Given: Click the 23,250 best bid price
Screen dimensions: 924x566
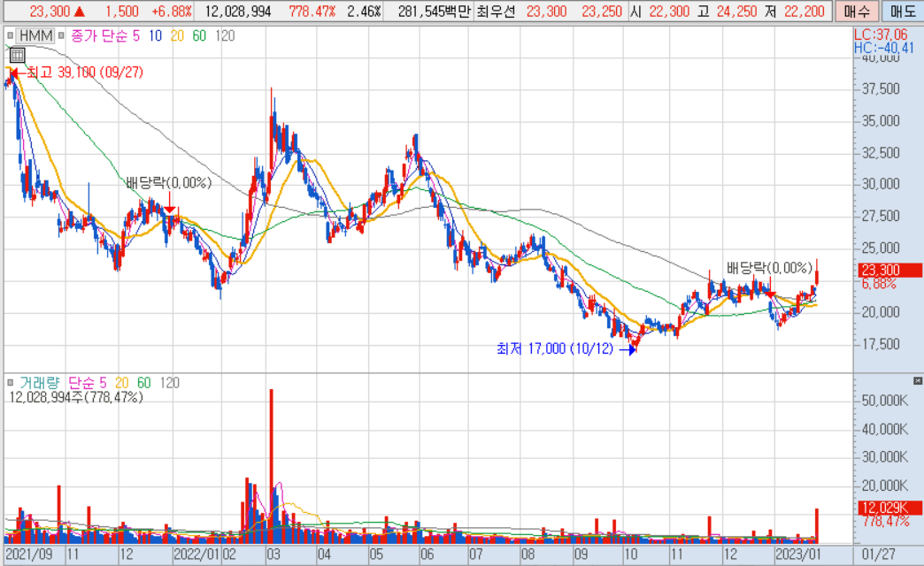Looking at the screenshot, I should tap(602, 11).
